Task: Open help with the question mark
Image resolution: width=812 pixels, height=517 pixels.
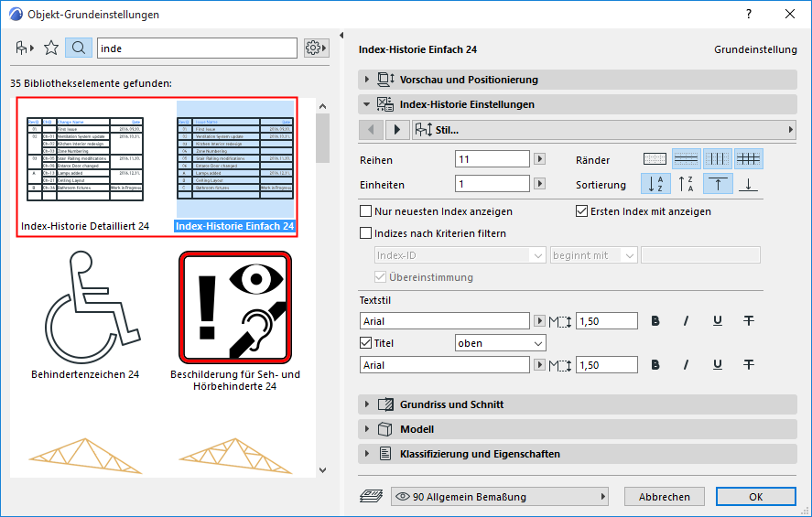Action: (749, 14)
